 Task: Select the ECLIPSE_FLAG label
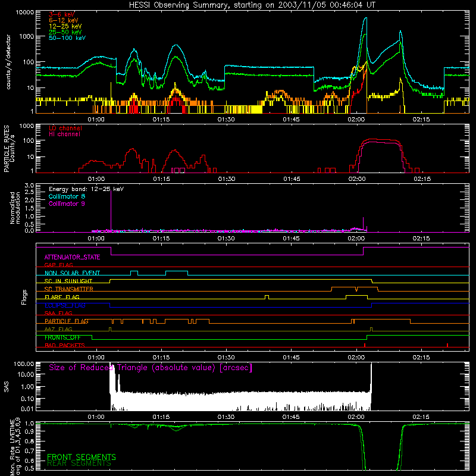[x=65, y=305]
